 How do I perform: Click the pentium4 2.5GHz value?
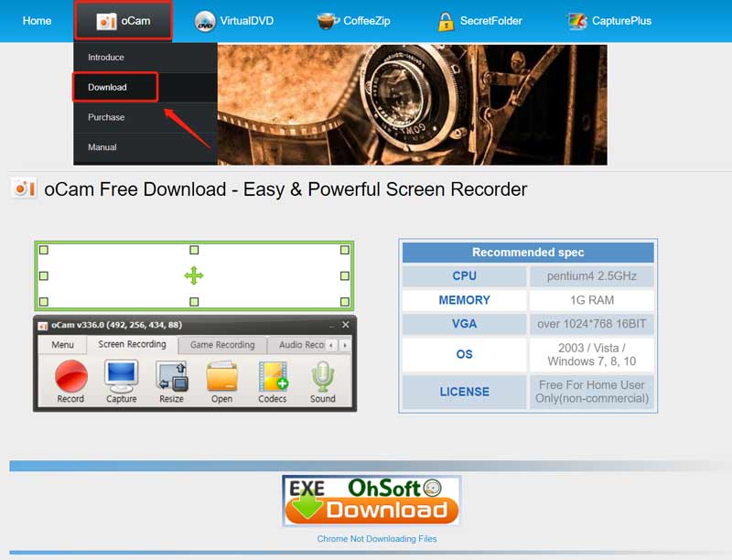pos(591,275)
